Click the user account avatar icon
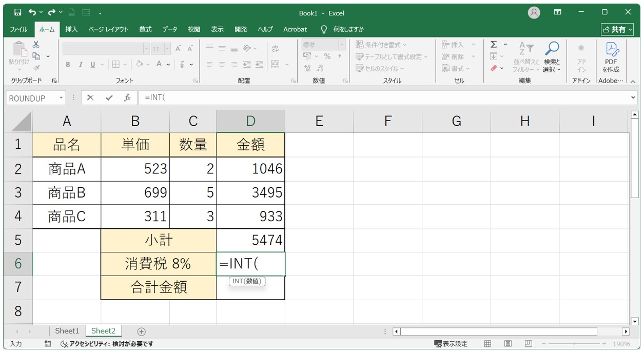 tap(534, 13)
